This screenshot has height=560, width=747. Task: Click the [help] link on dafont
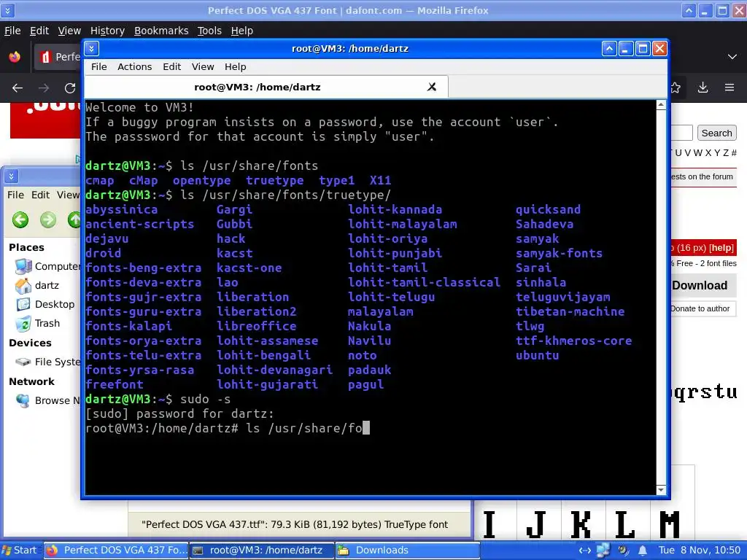pos(721,248)
